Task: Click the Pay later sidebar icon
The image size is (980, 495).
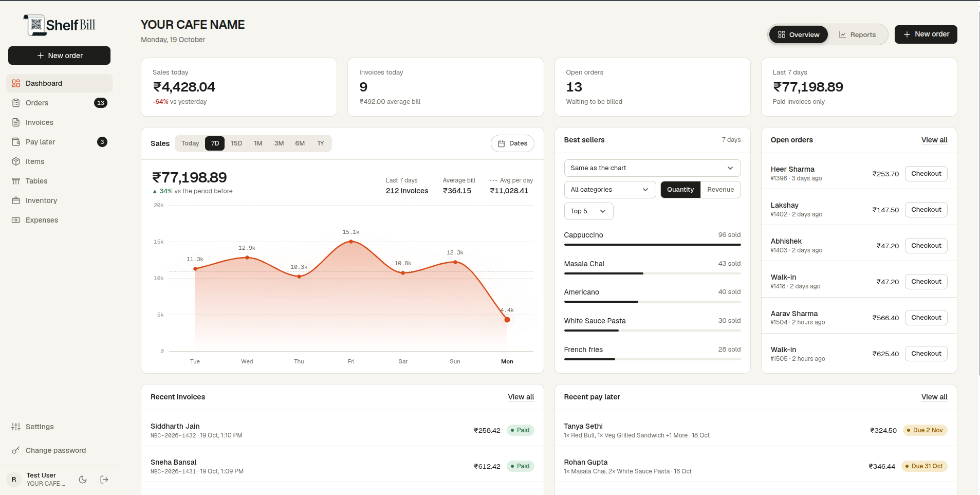Action: [16, 142]
